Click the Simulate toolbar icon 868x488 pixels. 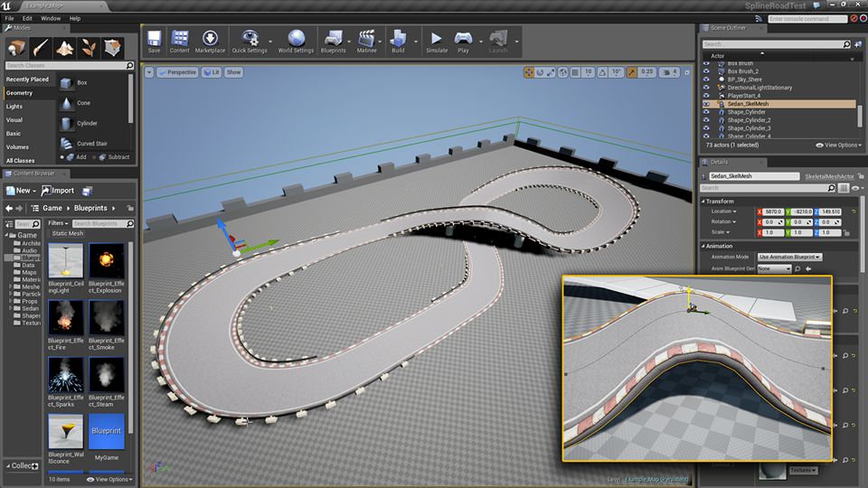(x=437, y=42)
